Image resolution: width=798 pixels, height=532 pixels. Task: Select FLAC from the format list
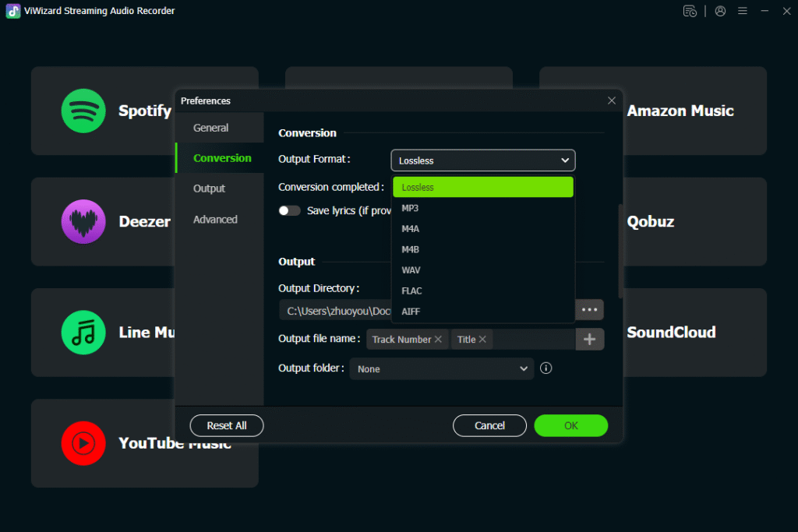(x=411, y=291)
